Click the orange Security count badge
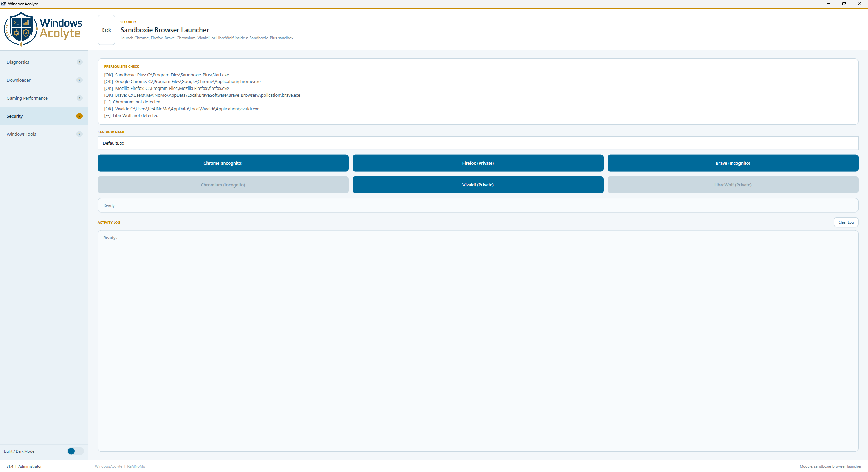The width and height of the screenshot is (868, 472). (79, 116)
